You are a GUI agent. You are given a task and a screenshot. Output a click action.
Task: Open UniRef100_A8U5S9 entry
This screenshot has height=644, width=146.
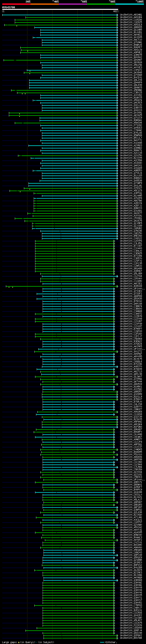coord(131,384)
